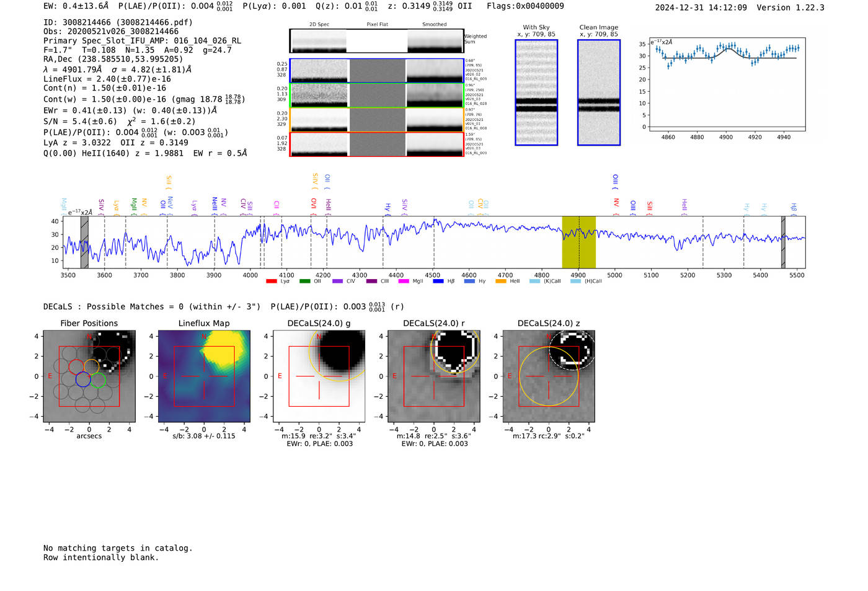Click the 'arcsecs' axis label
The image size is (868, 591).
pos(89,436)
